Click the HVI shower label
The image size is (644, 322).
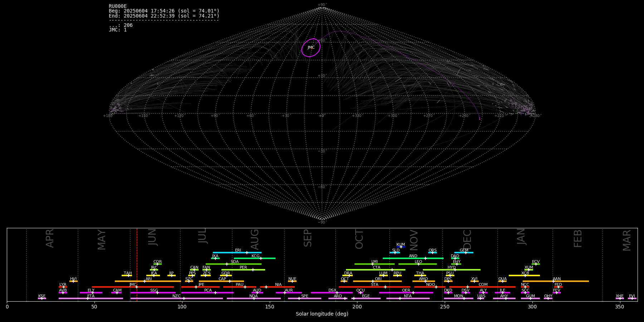[73, 279]
